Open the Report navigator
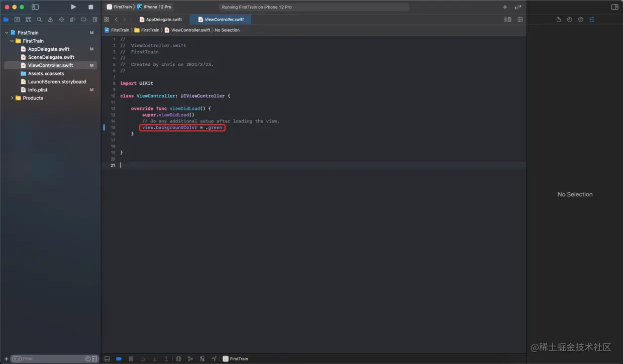 point(94,20)
